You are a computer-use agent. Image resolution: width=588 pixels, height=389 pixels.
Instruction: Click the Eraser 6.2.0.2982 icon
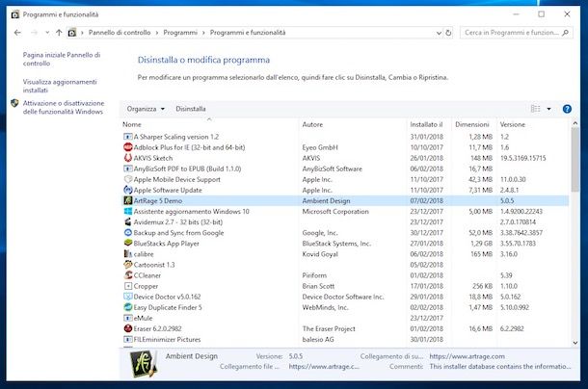tap(128, 328)
